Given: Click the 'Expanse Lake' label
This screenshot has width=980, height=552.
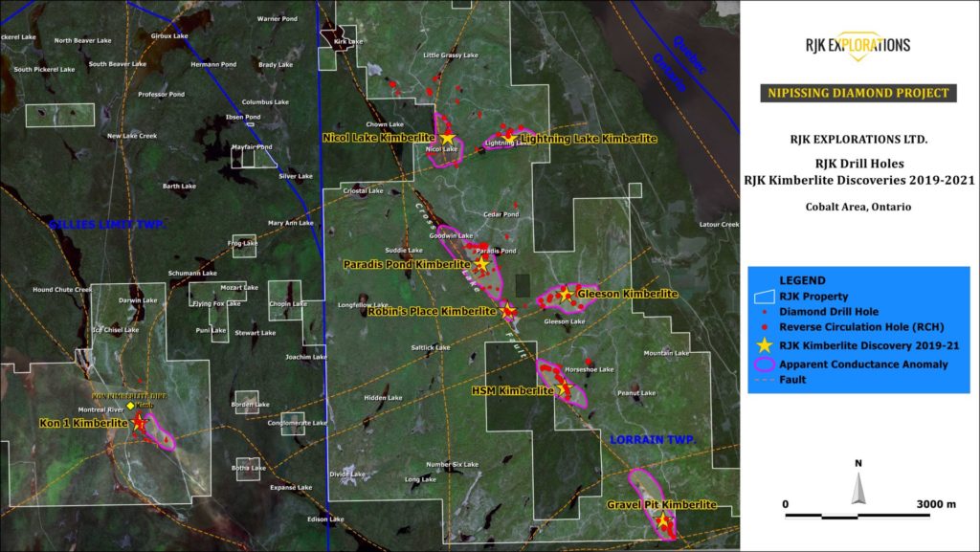Looking at the screenshot, I should click(x=291, y=488).
